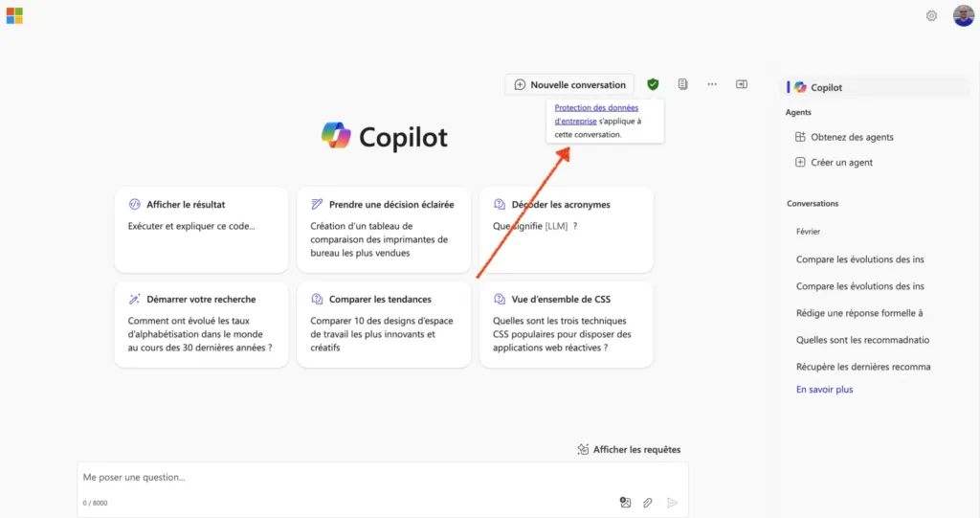
Task: Open the user profile avatar
Action: (x=963, y=15)
